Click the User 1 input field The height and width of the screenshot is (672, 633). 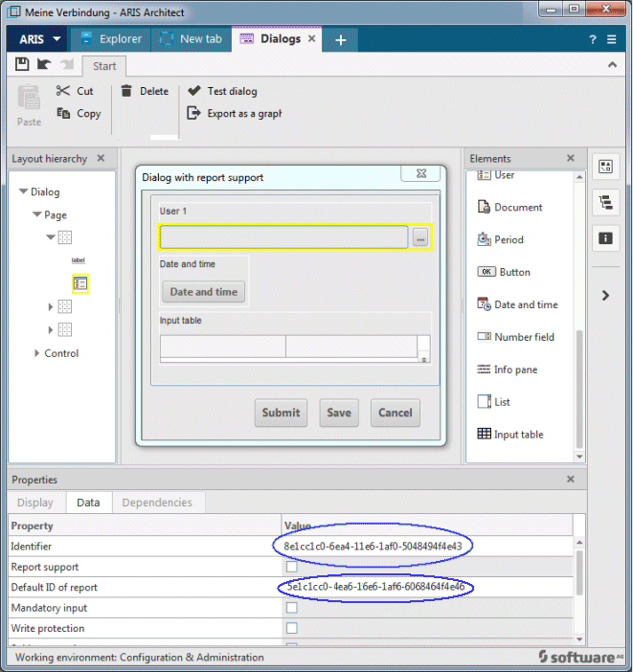[x=283, y=237]
